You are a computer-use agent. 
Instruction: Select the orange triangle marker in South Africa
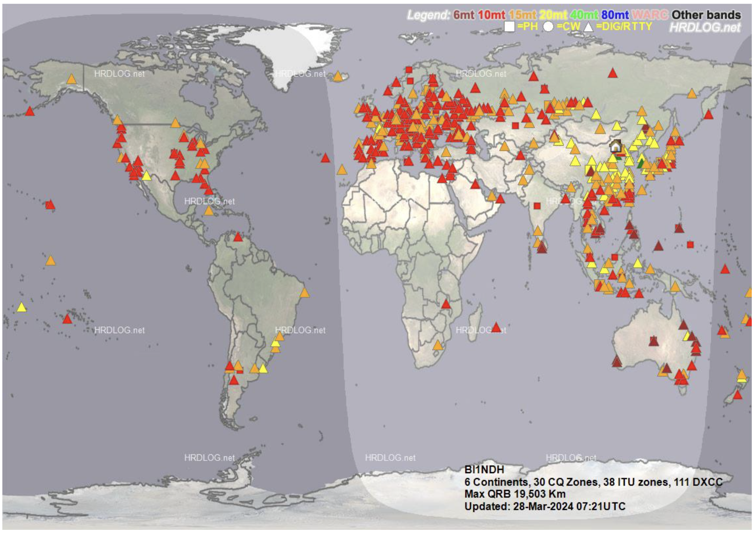(x=438, y=345)
